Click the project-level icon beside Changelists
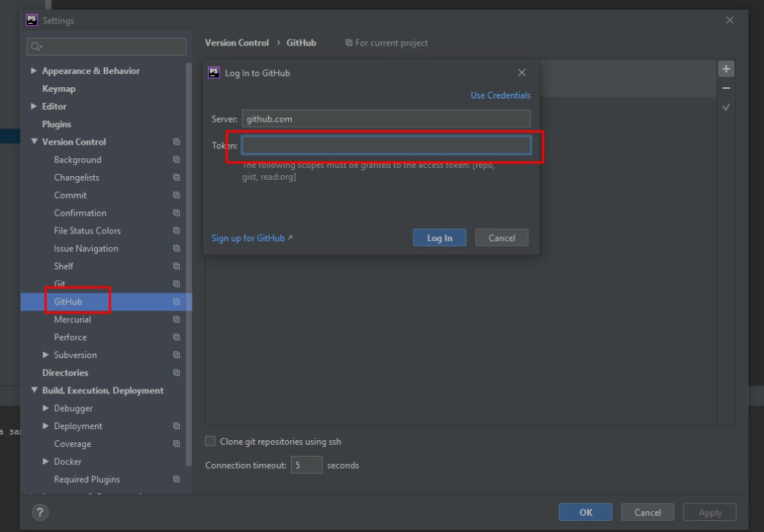Viewport: 764px width, 532px height. pyautogui.click(x=176, y=178)
